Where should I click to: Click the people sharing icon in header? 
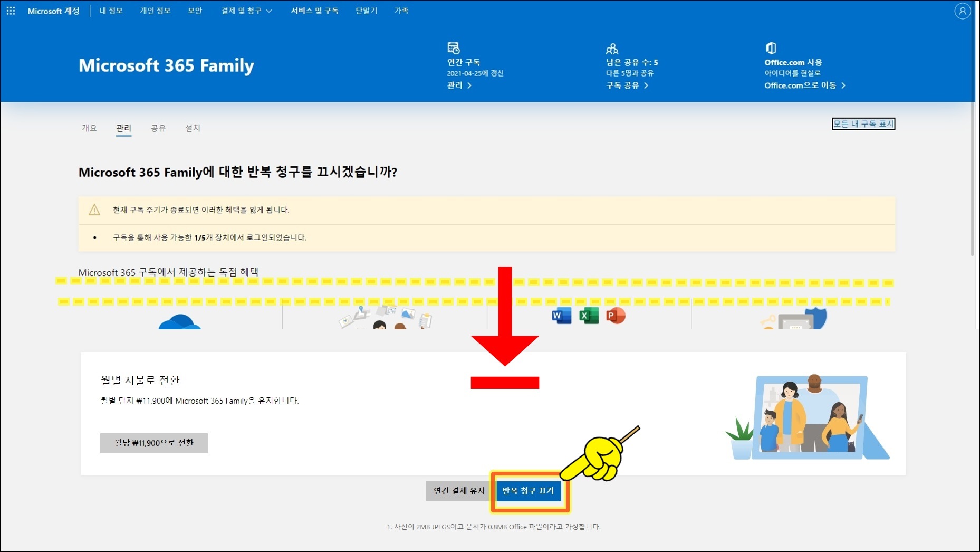tap(612, 49)
